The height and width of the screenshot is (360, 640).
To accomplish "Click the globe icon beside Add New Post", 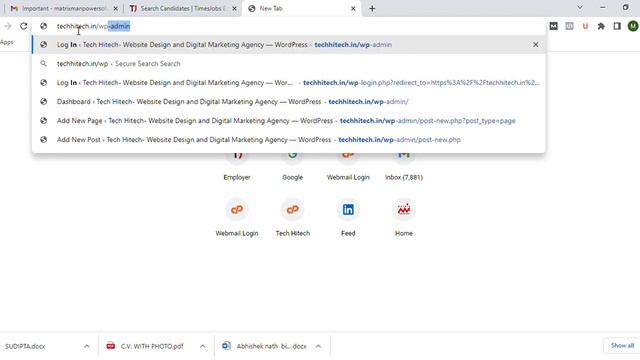I will pos(43,140).
